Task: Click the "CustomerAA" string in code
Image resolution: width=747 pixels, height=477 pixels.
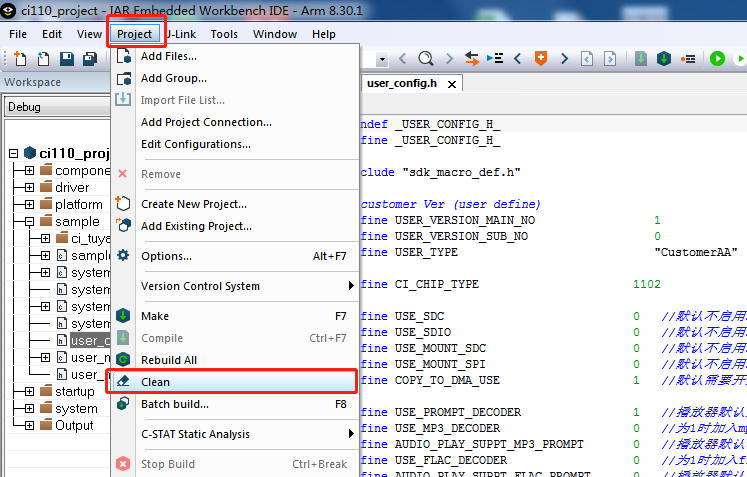Action: point(696,252)
